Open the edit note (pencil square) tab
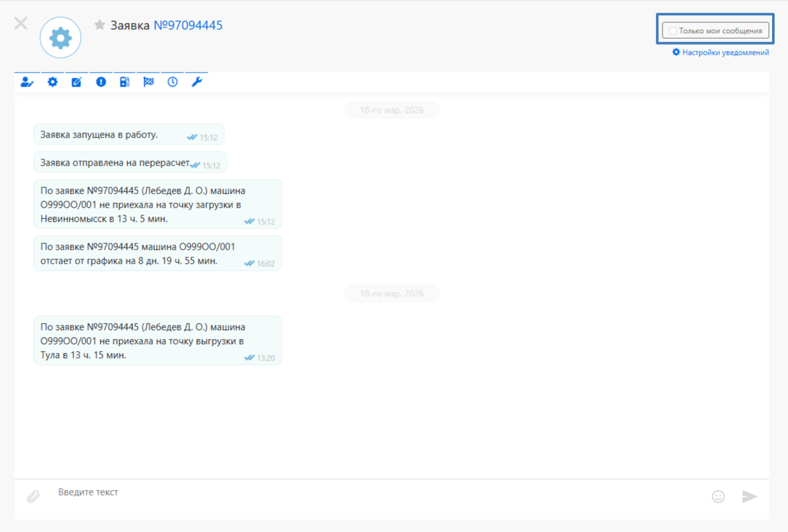 [76, 82]
